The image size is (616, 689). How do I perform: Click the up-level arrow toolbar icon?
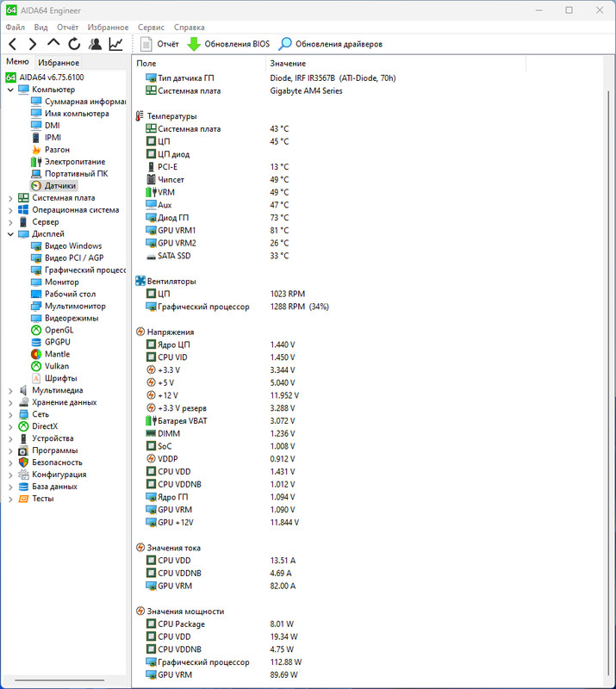click(x=53, y=43)
